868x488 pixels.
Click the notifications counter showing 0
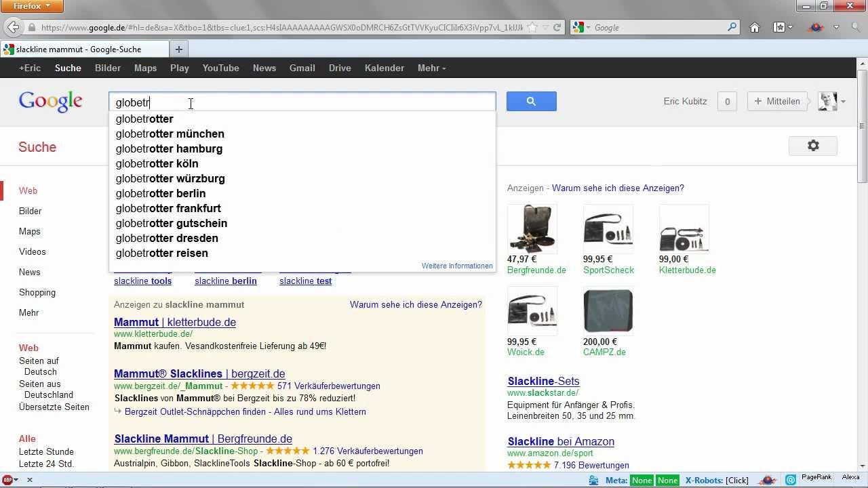[x=727, y=102]
